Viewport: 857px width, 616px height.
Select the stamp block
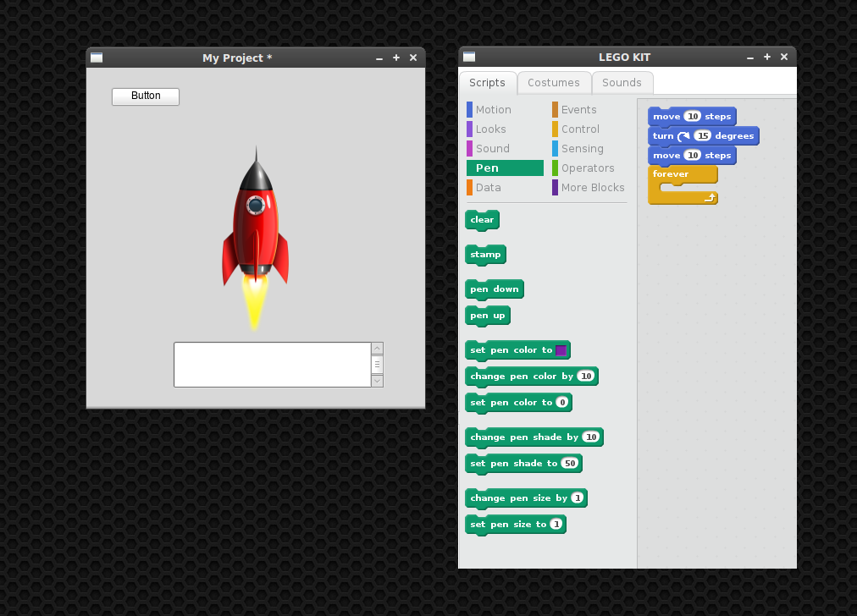(485, 255)
